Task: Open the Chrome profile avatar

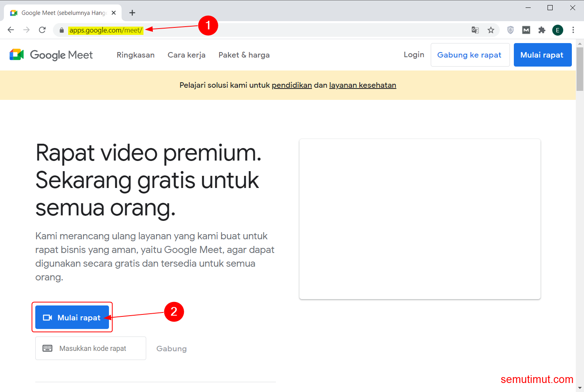Action: pos(557,30)
